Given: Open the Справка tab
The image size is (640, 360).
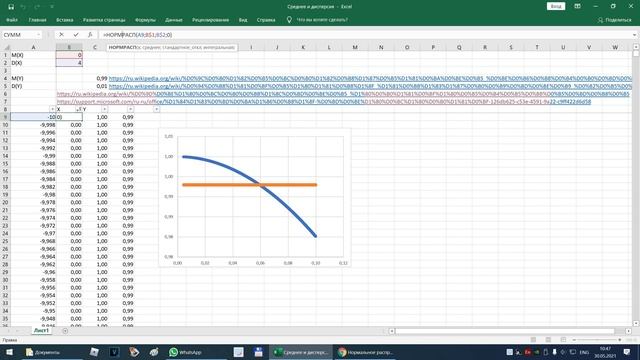Looking at the screenshot, I should click(x=266, y=20).
